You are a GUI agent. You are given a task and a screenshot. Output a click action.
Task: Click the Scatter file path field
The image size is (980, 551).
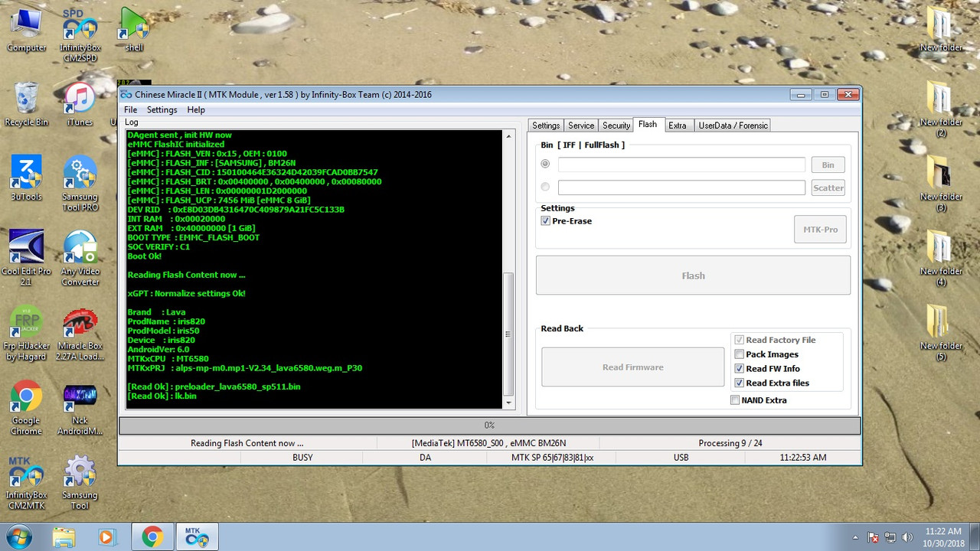point(681,187)
